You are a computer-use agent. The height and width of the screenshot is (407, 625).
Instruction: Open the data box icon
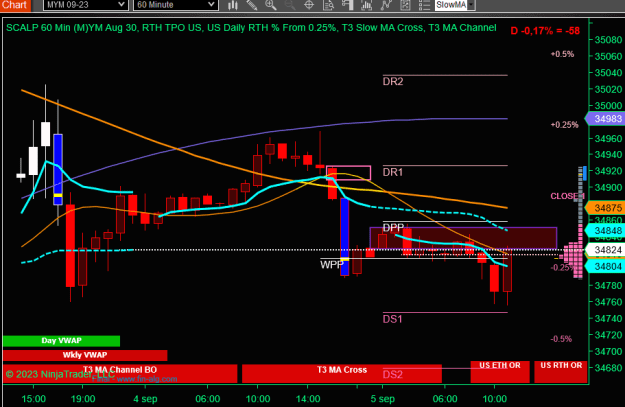pyautogui.click(x=328, y=5)
